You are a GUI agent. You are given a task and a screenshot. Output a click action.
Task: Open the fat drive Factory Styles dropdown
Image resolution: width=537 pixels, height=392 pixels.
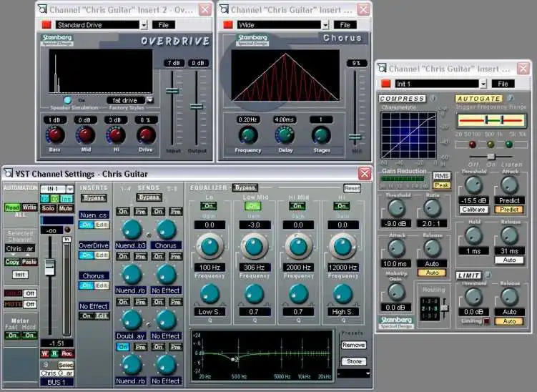tap(149, 100)
